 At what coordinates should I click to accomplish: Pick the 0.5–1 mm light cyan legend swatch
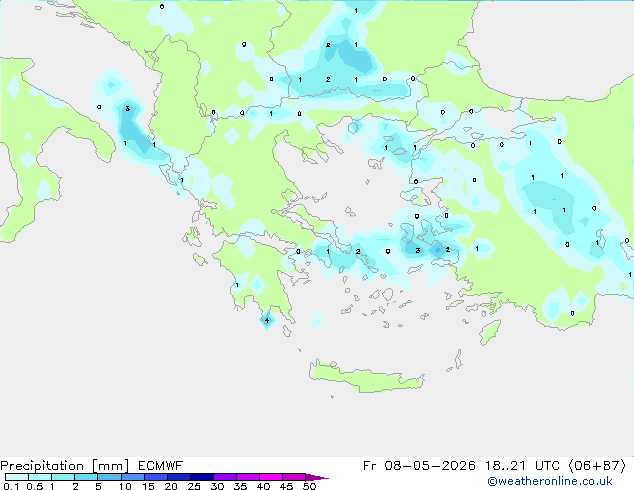tap(40, 477)
